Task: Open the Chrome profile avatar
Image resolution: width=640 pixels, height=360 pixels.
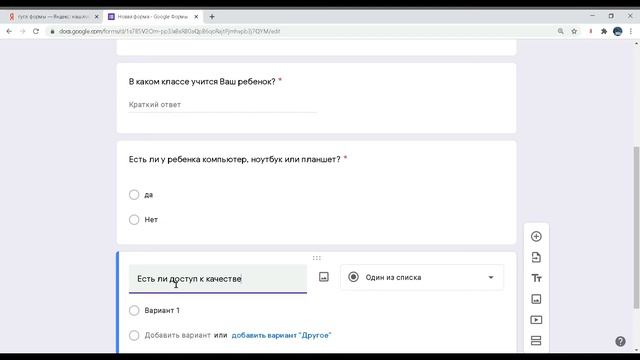Action: [618, 31]
